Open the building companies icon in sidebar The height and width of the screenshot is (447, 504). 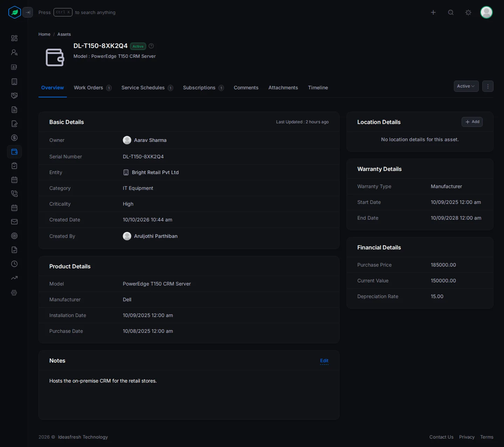[14, 82]
